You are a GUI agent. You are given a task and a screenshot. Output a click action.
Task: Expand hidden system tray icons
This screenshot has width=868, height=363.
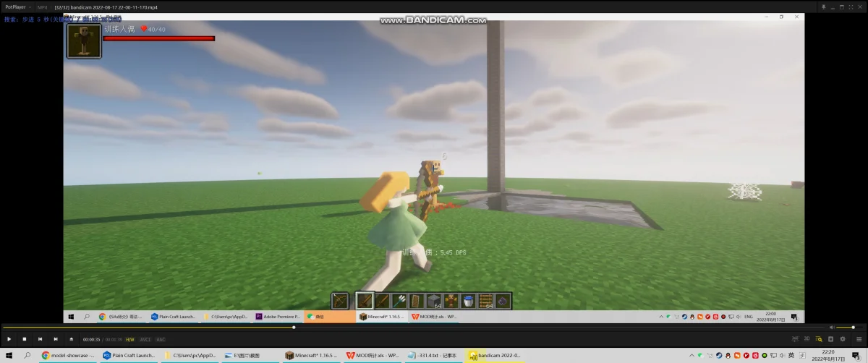pos(692,355)
